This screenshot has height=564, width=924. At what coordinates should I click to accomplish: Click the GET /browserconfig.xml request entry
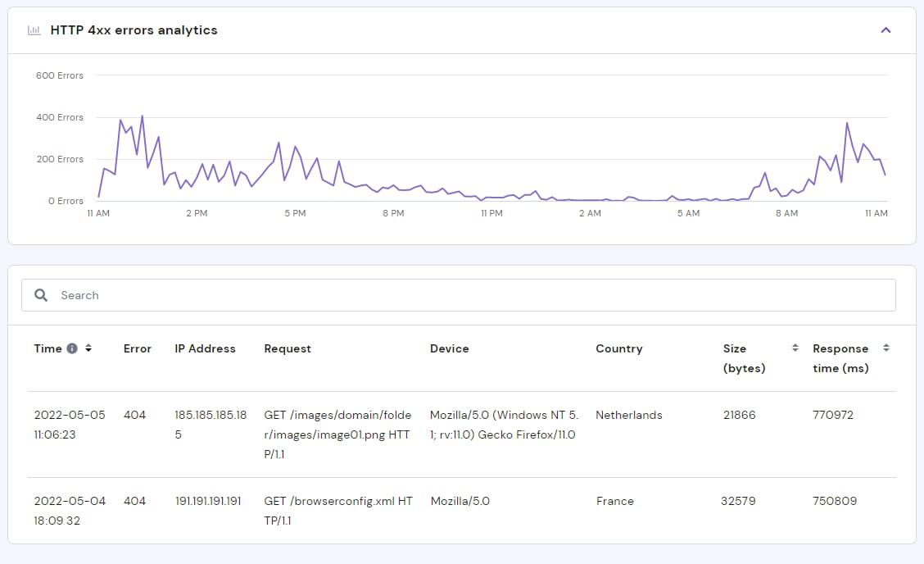coord(337,510)
